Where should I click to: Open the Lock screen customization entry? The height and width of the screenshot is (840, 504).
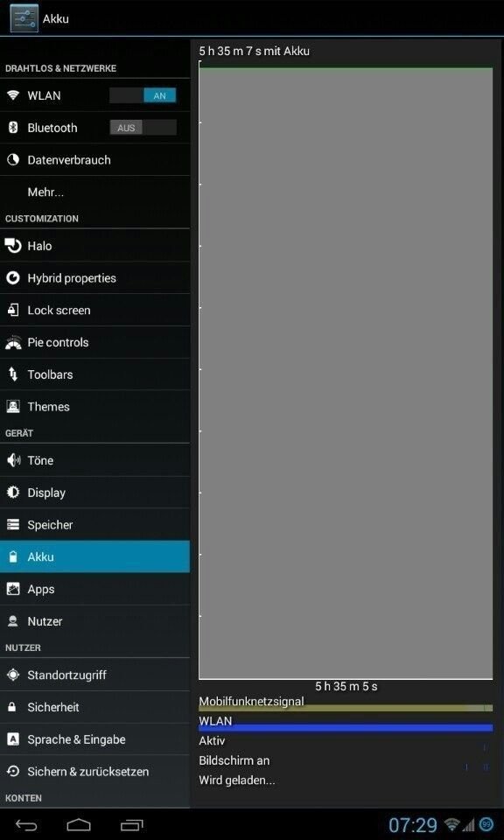tap(94, 310)
